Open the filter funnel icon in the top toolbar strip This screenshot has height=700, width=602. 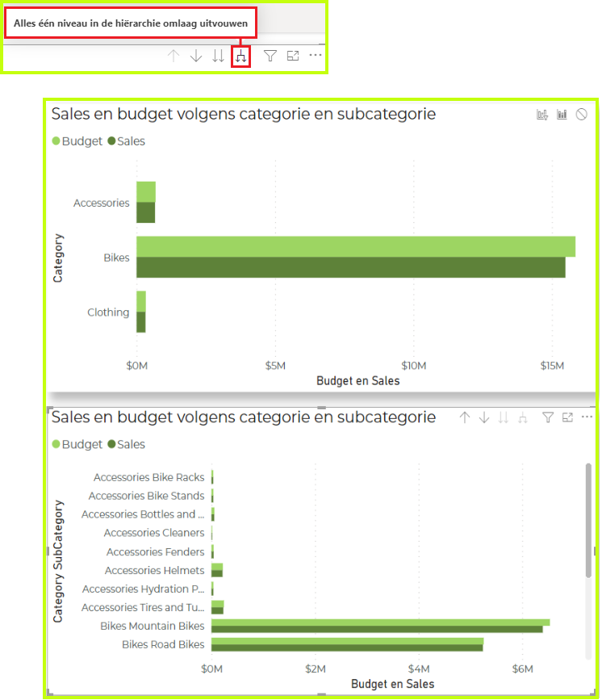(270, 56)
